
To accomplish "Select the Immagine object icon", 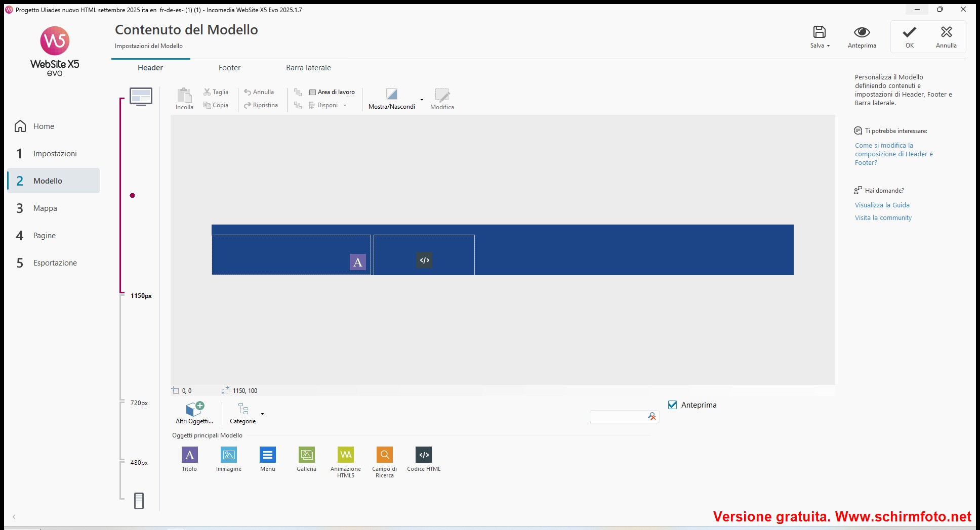I will click(229, 455).
